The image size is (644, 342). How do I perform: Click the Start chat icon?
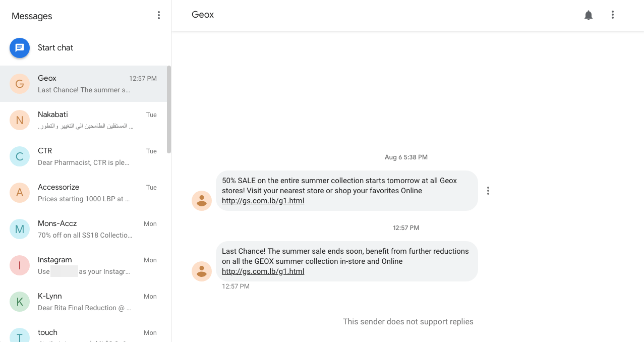20,48
